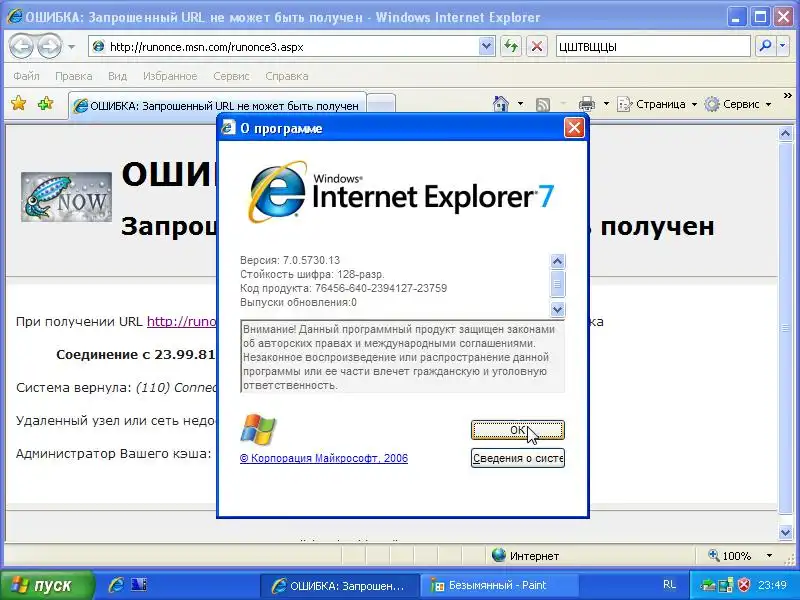Click the Home page icon
Screen dimensions: 800x600
pos(501,104)
